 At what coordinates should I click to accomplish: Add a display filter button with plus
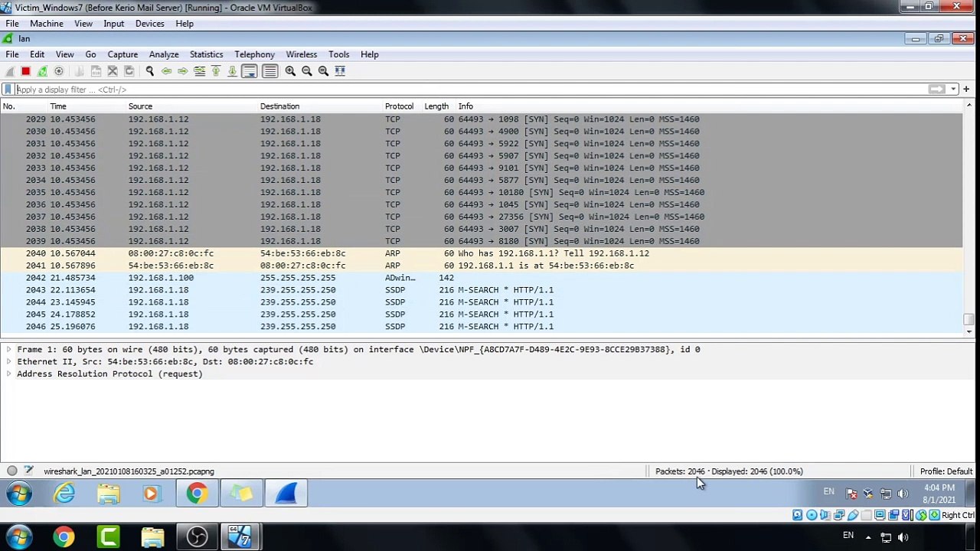click(x=966, y=90)
